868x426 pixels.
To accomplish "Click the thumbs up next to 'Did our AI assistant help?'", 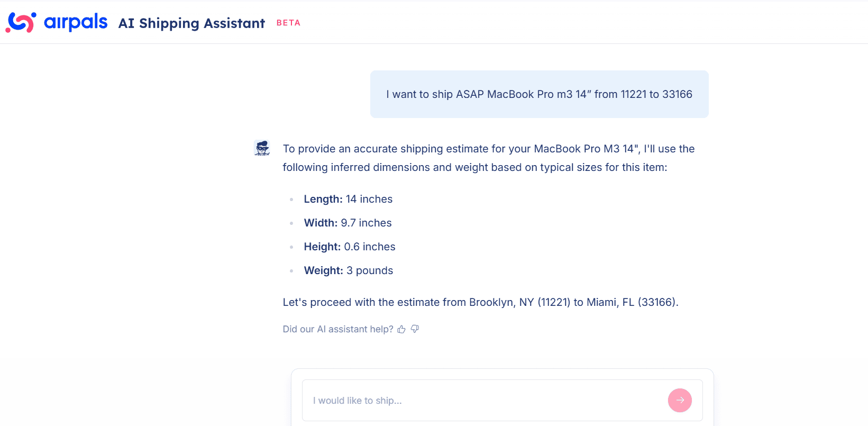I will tap(401, 329).
